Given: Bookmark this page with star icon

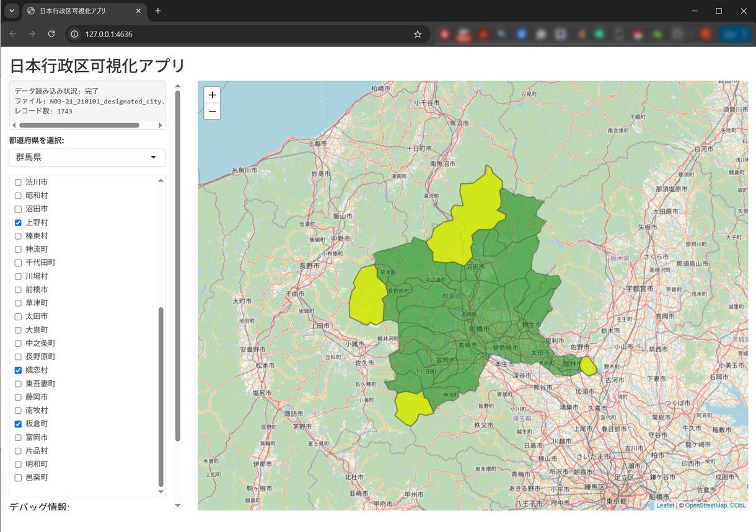Looking at the screenshot, I should (418, 34).
